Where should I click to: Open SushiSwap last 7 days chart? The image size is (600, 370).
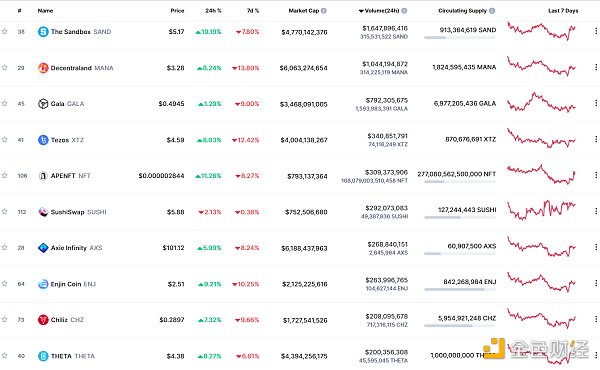(x=541, y=210)
